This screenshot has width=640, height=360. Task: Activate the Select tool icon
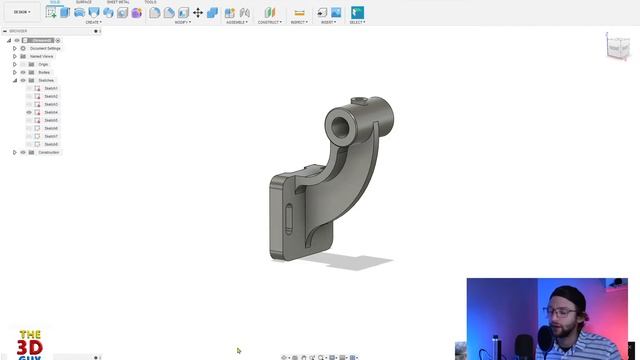pyautogui.click(x=358, y=13)
